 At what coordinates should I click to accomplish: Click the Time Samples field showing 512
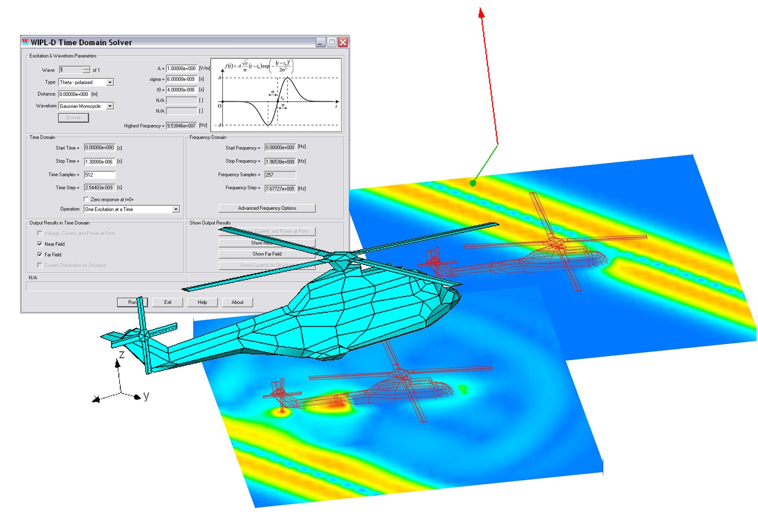[99, 175]
